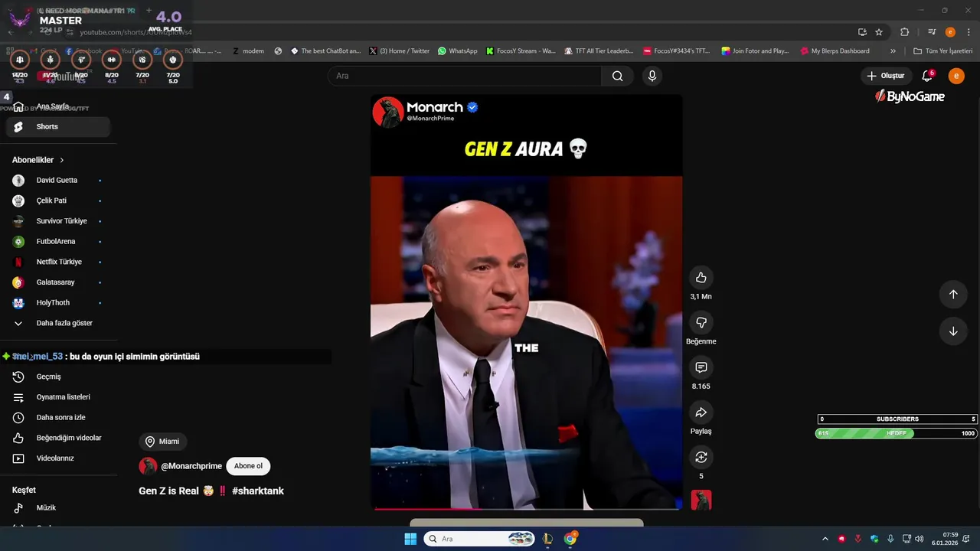Open the Home / Twitter bookmark
The height and width of the screenshot is (551, 980).
[399, 51]
